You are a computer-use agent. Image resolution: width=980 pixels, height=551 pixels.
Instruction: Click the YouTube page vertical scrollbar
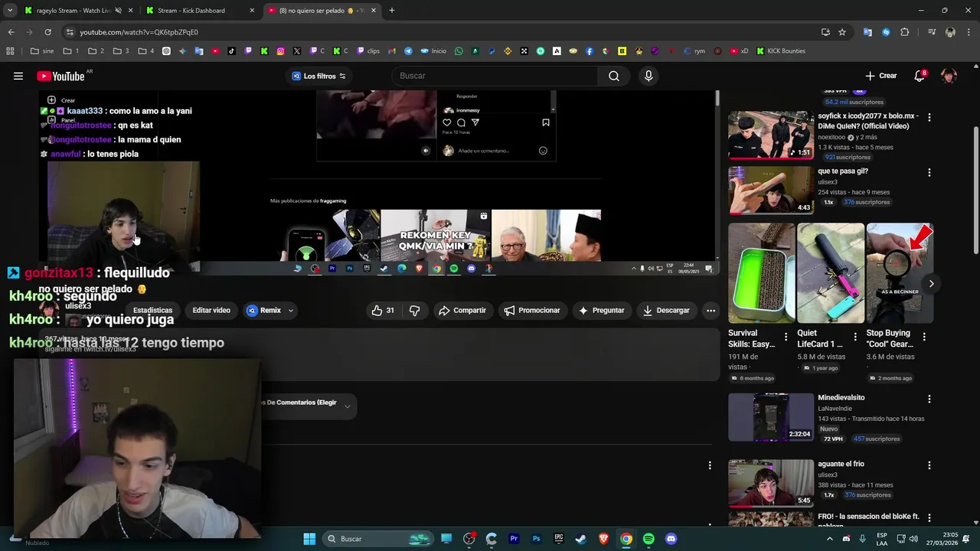point(975,191)
